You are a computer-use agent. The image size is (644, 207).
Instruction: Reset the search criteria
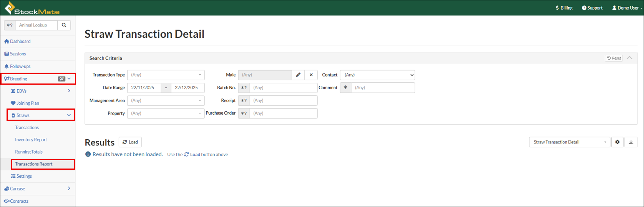(614, 58)
